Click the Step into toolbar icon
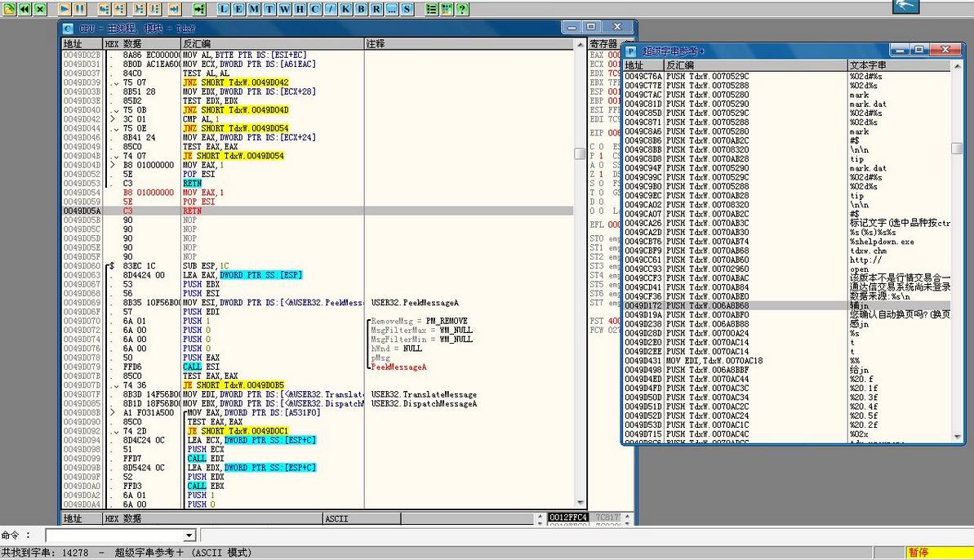974x560 pixels. [x=104, y=9]
